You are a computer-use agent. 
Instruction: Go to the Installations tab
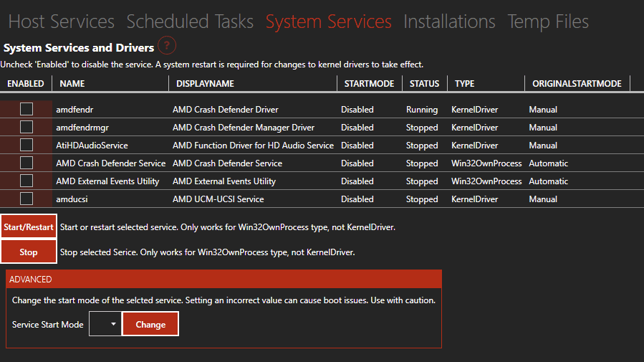[449, 22]
